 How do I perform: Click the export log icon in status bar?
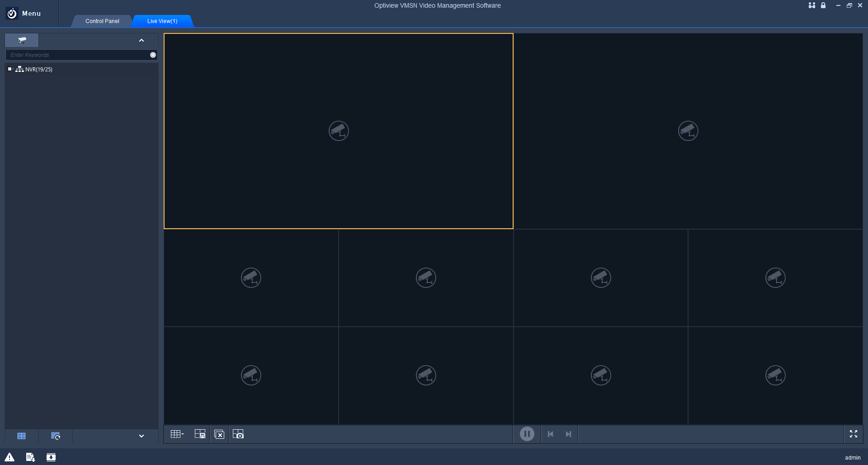pos(30,457)
